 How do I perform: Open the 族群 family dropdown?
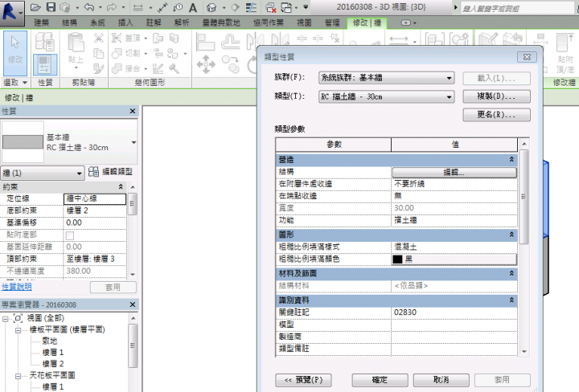pyautogui.click(x=386, y=78)
